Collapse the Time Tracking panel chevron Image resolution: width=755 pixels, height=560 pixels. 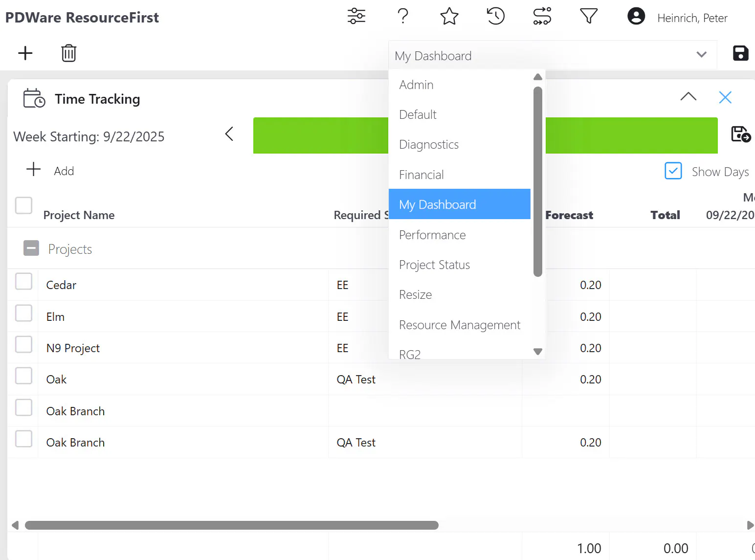point(688,96)
